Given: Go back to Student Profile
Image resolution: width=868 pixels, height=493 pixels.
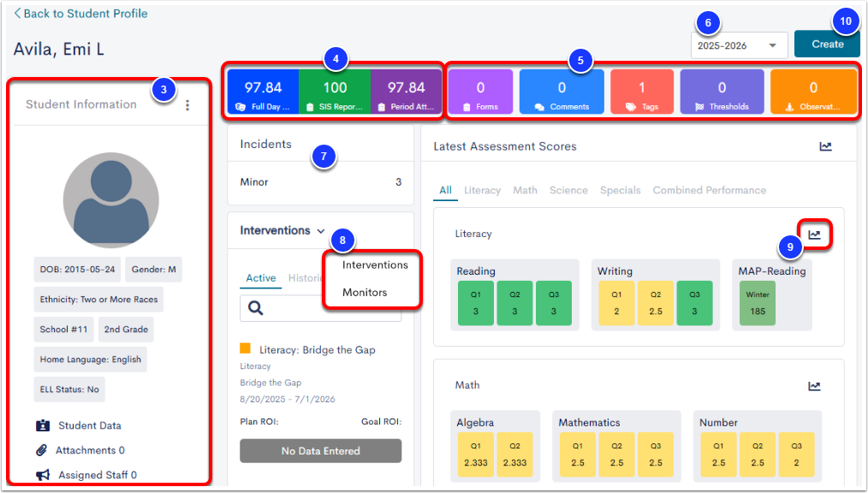Looking at the screenshot, I should (x=80, y=14).
